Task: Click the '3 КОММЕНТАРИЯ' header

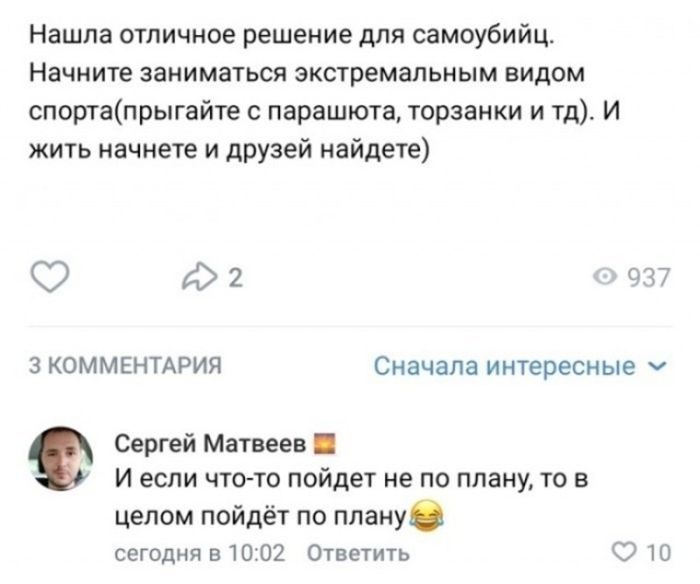Action: (123, 366)
